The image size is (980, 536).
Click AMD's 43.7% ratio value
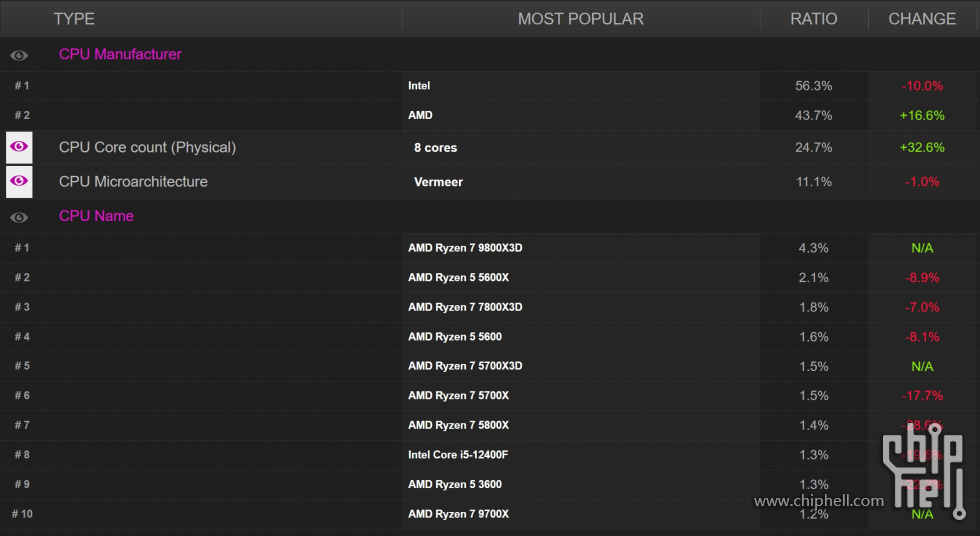814,116
